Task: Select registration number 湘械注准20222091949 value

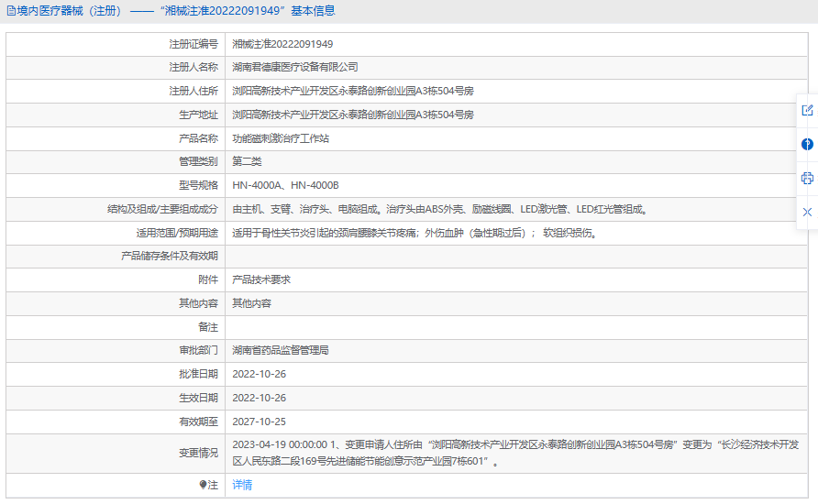Action: (282, 44)
